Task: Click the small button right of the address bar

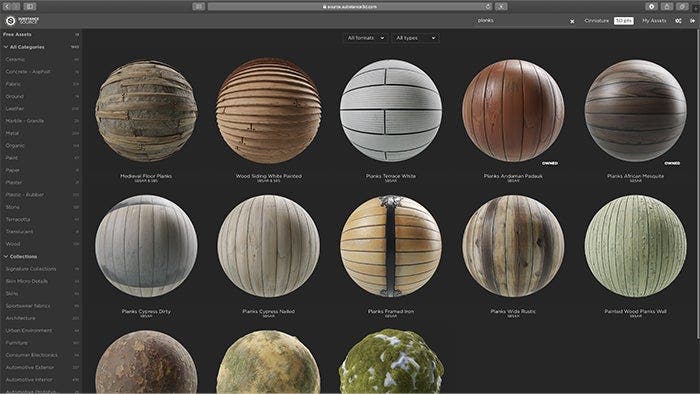Action: [501, 6]
